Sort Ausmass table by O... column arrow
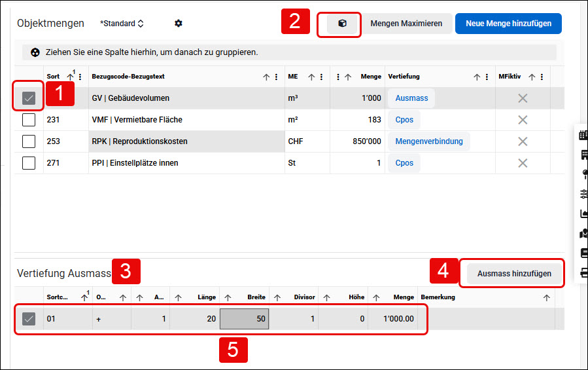 point(123,297)
